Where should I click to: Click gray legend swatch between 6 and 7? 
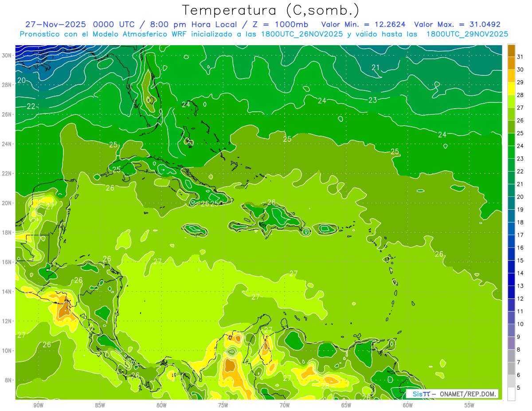(x=511, y=368)
